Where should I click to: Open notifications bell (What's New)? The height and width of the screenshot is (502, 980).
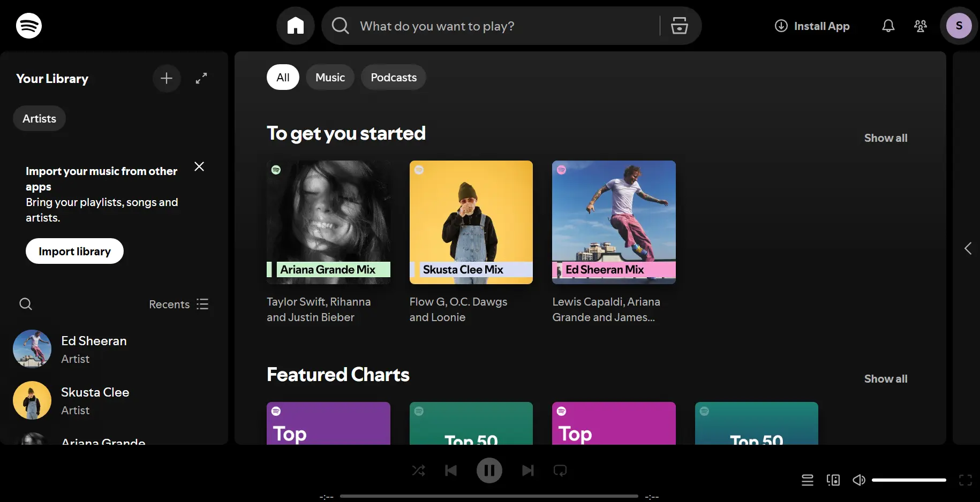pos(888,26)
